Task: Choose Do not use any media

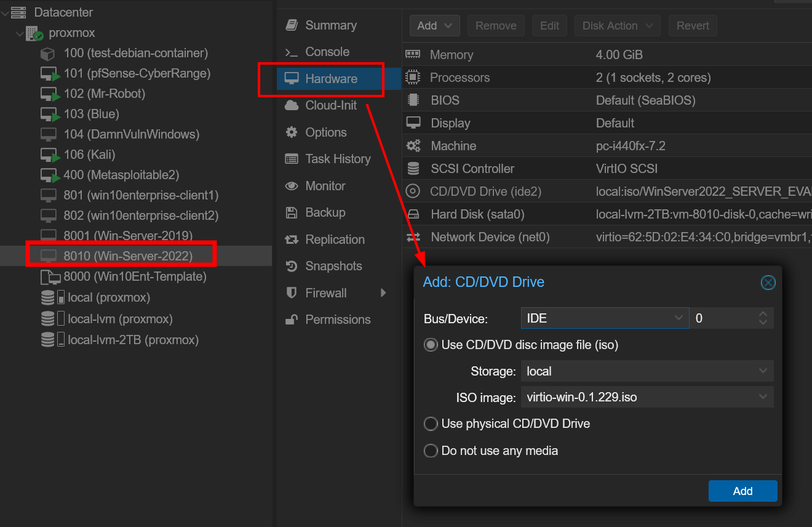Action: (431, 451)
